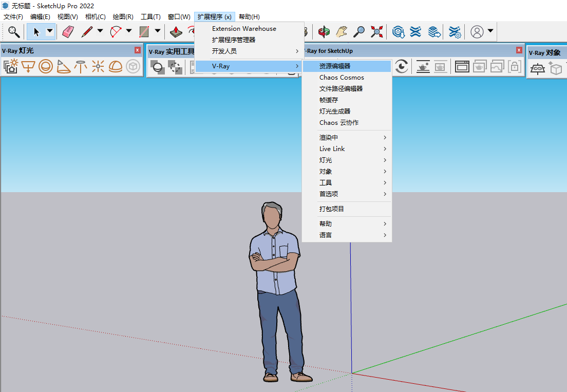
Task: Expand the Arc tool dropdown arrow
Action: point(129,31)
